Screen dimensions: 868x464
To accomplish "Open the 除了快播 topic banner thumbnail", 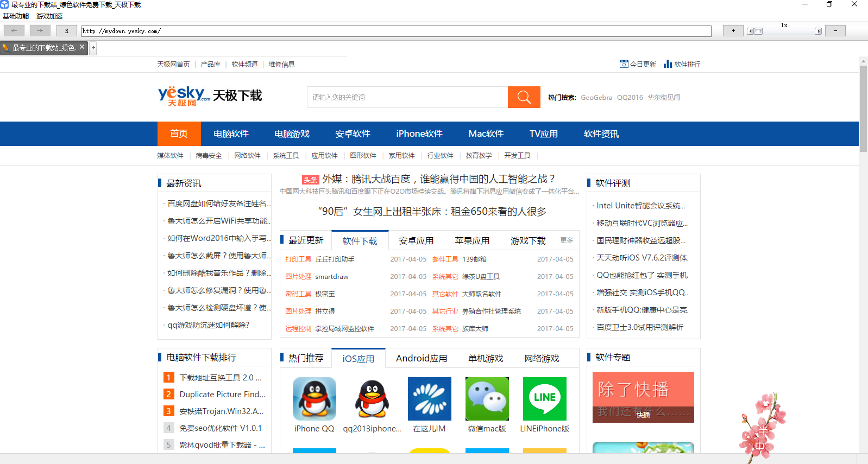I will click(643, 397).
